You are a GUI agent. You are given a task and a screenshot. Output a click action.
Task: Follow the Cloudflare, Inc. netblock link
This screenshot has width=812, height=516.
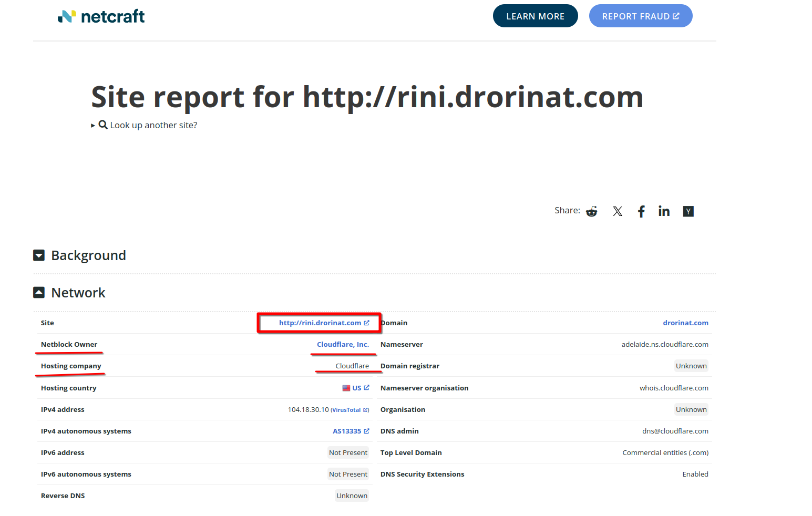click(x=343, y=344)
